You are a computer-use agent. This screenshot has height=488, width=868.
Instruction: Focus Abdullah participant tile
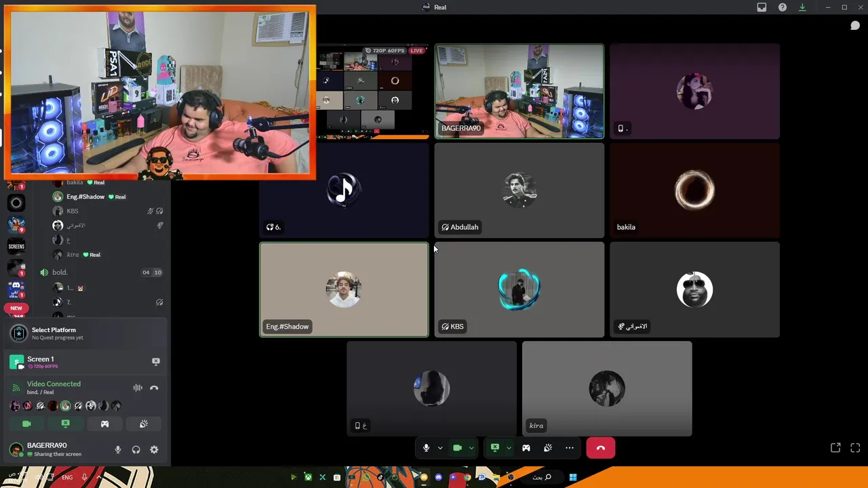pos(519,190)
